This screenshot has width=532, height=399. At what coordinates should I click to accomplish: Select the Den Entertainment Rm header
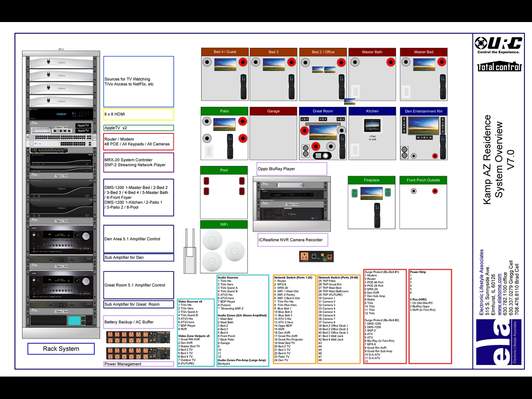[x=424, y=111]
